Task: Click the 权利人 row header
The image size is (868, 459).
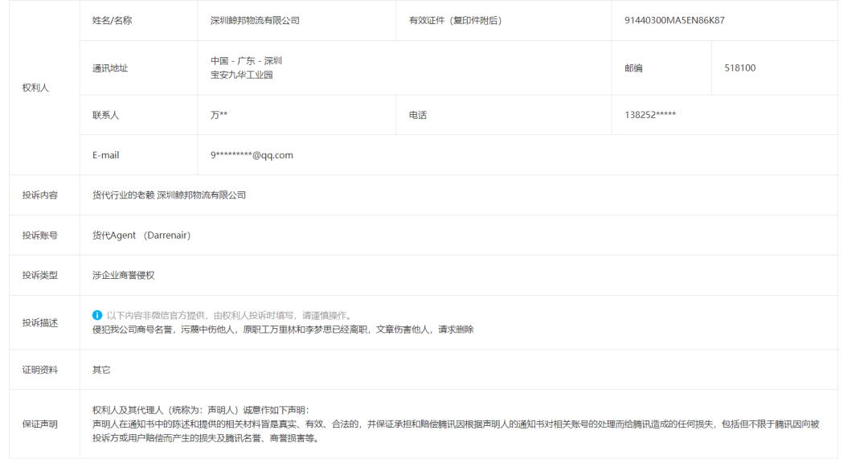Action: pyautogui.click(x=35, y=88)
